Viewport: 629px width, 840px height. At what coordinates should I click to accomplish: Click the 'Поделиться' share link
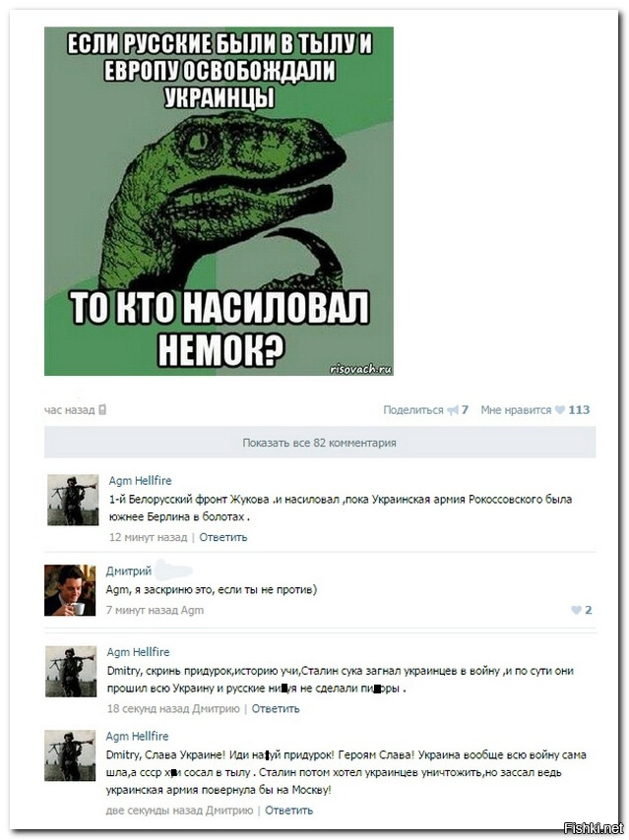413,410
